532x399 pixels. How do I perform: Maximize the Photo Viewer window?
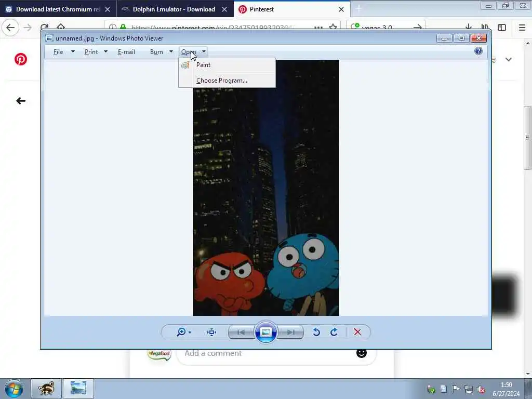(x=461, y=38)
